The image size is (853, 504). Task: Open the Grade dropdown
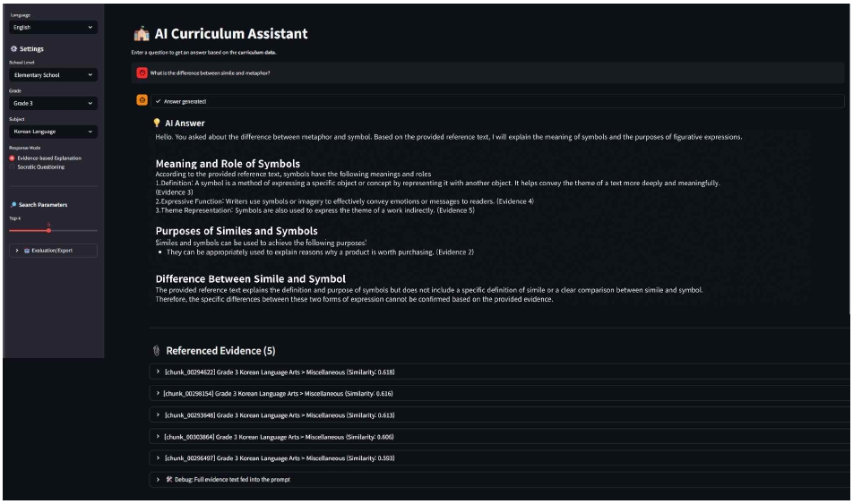point(53,103)
